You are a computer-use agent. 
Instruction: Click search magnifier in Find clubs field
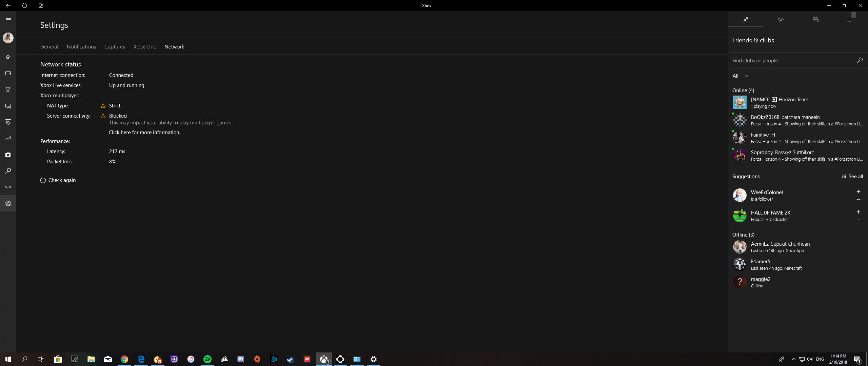point(860,60)
